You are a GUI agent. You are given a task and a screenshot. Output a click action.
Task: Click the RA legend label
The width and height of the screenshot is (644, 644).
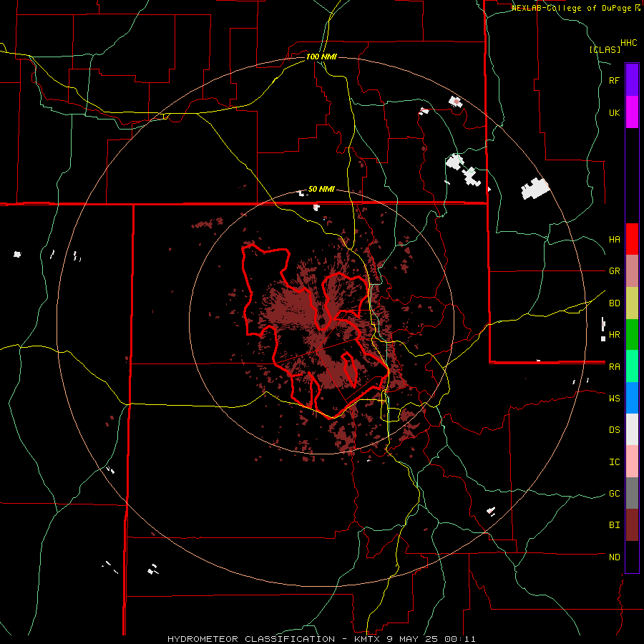click(x=614, y=367)
